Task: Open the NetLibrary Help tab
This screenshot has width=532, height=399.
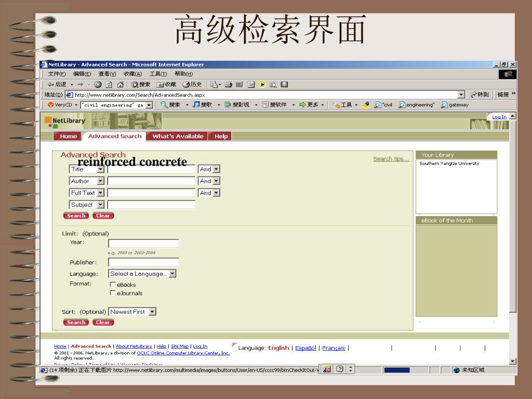Action: coord(220,136)
